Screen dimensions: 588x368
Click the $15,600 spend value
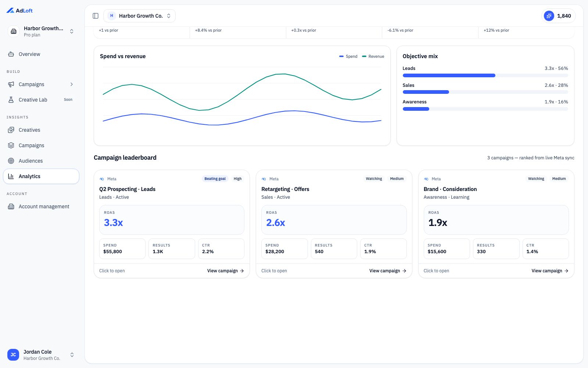click(437, 252)
